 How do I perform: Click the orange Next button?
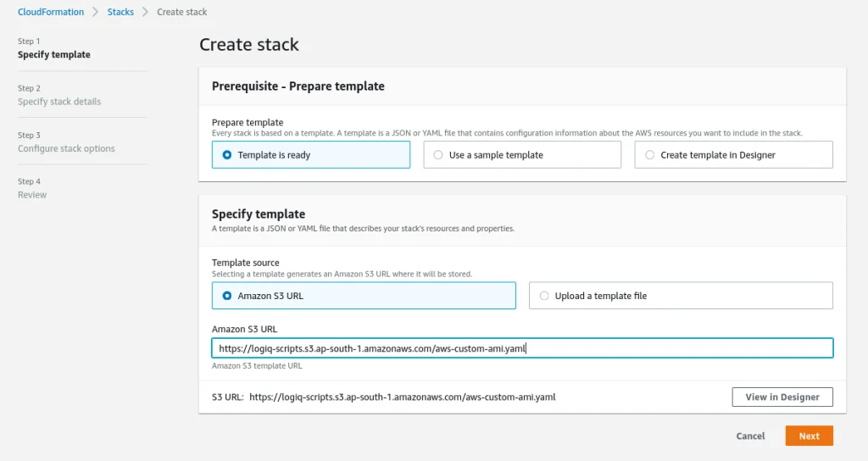coord(809,436)
